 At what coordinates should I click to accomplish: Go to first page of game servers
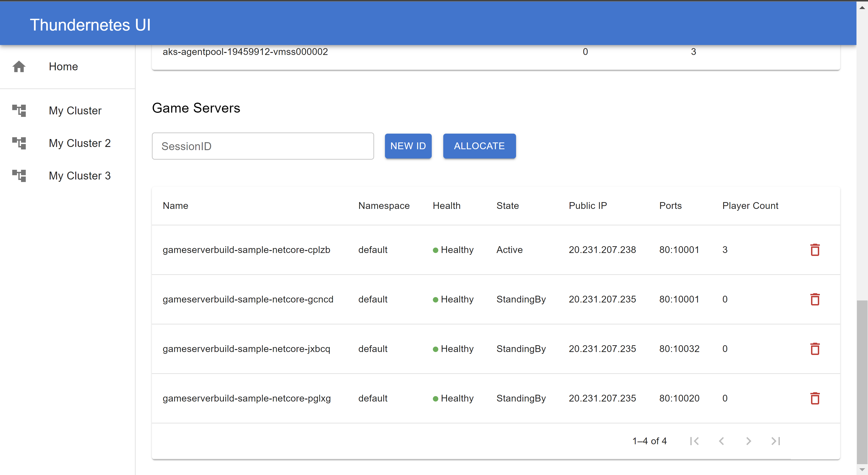click(694, 441)
